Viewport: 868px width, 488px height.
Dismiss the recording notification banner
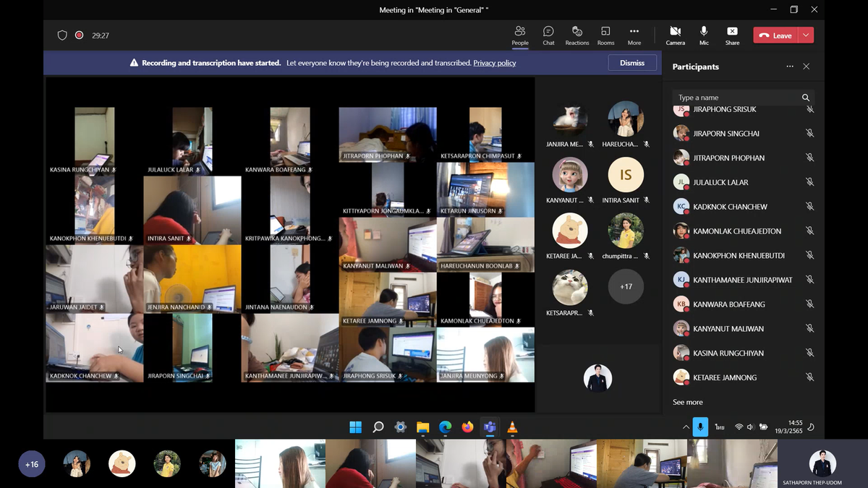click(631, 63)
